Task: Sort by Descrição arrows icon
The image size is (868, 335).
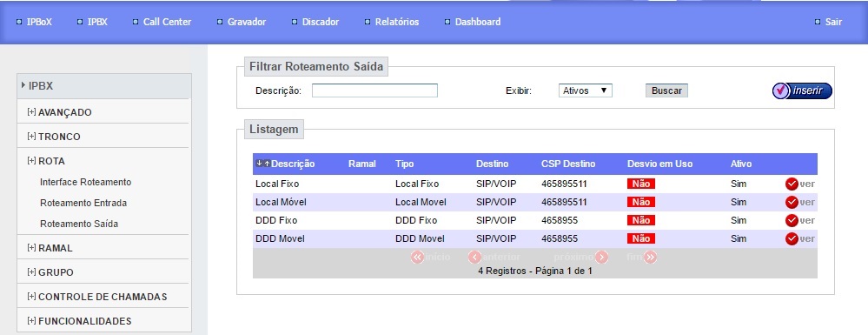Action: pyautogui.click(x=263, y=163)
